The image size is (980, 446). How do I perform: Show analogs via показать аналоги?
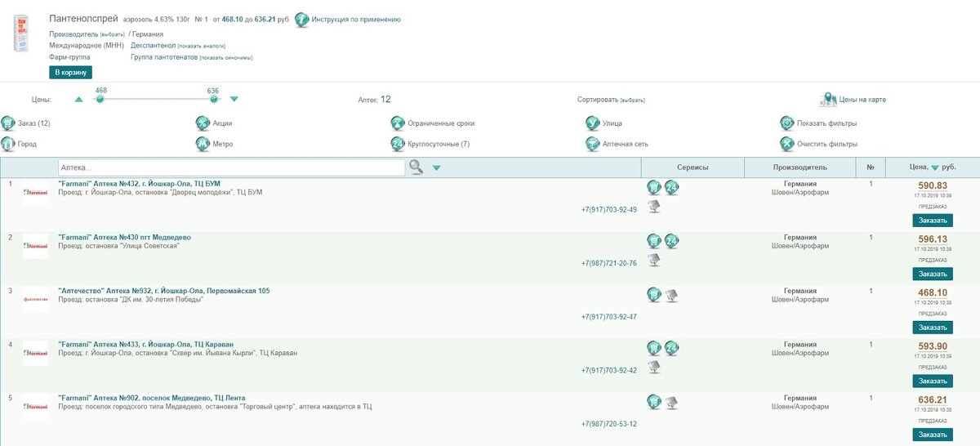(201, 46)
